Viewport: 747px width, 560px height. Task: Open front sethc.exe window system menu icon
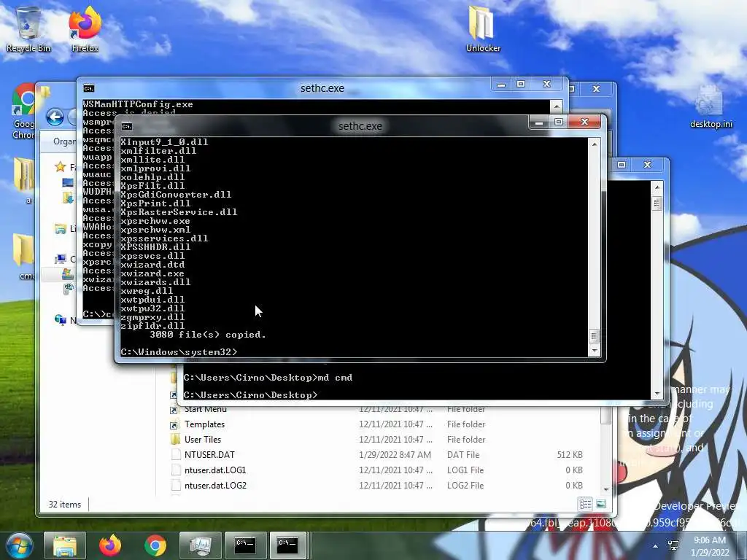[127, 126]
